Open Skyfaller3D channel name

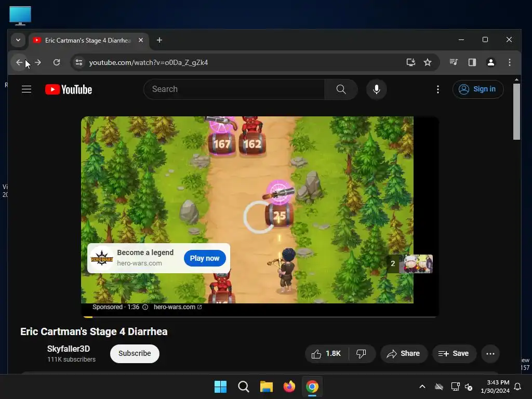[69, 349]
